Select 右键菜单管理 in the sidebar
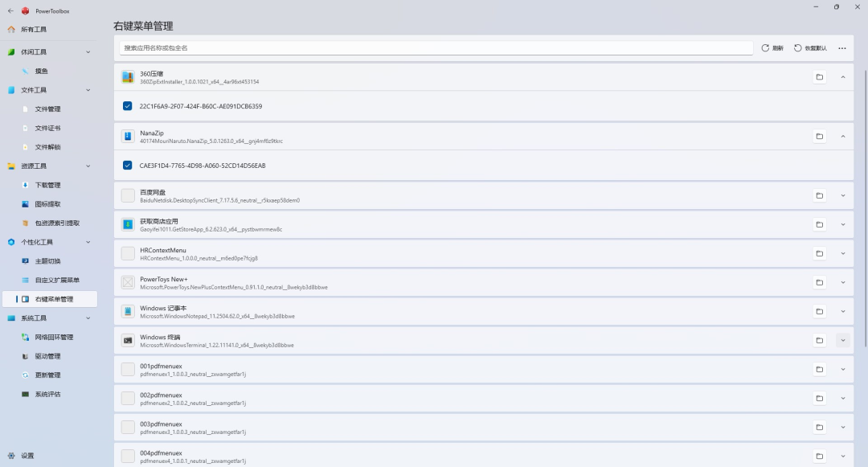The height and width of the screenshot is (467, 868). [x=50, y=299]
